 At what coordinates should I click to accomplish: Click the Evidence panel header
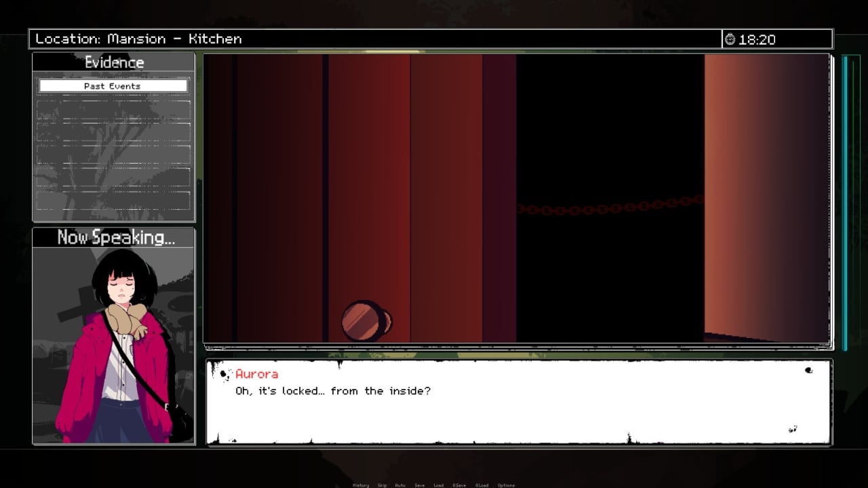pos(114,62)
